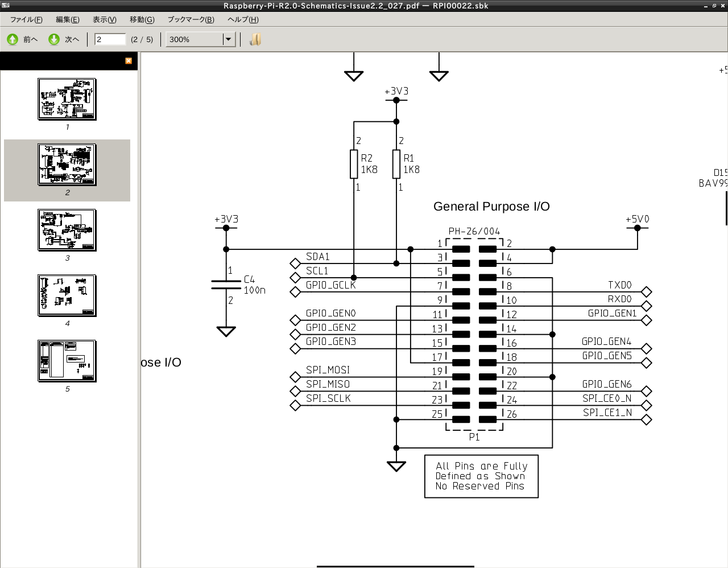
Task: Click the GPIO_GEN4 signal label
Action: click(606, 341)
